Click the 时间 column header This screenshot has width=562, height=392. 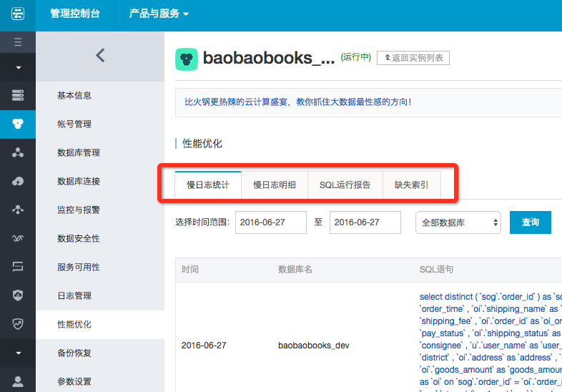190,270
